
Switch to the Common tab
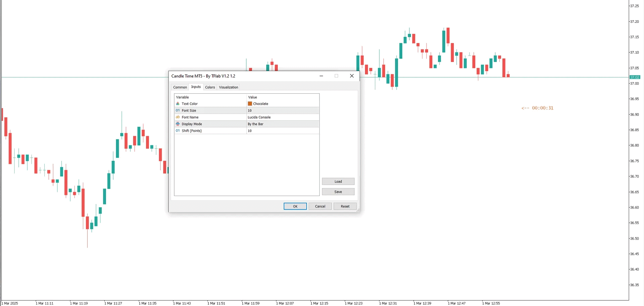coord(180,87)
